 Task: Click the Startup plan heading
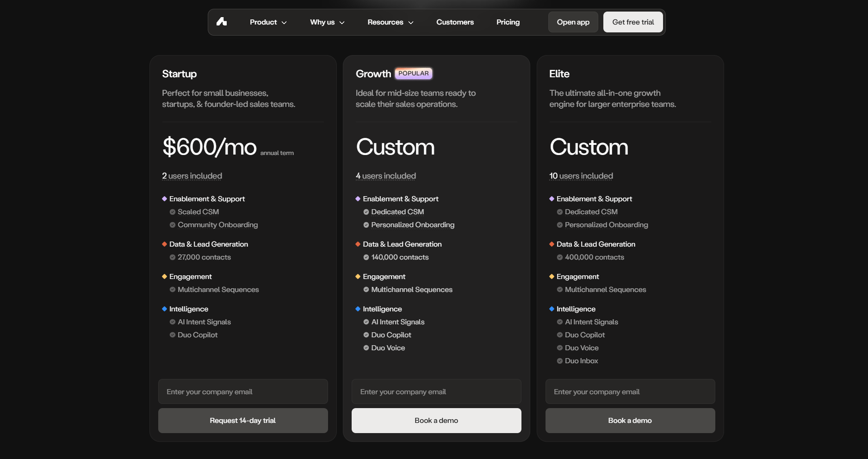pyautogui.click(x=180, y=74)
